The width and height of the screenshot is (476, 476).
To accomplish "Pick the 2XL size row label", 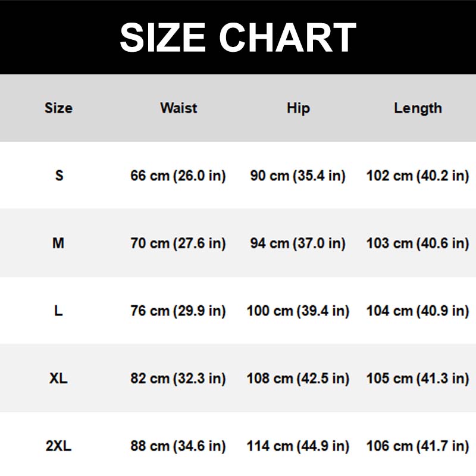I will click(x=58, y=446).
